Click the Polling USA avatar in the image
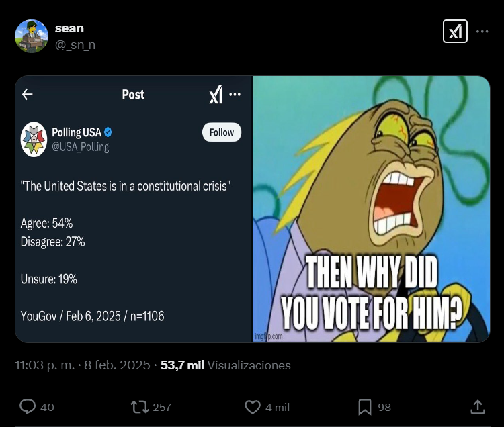The height and width of the screenshot is (427, 504). tap(34, 139)
